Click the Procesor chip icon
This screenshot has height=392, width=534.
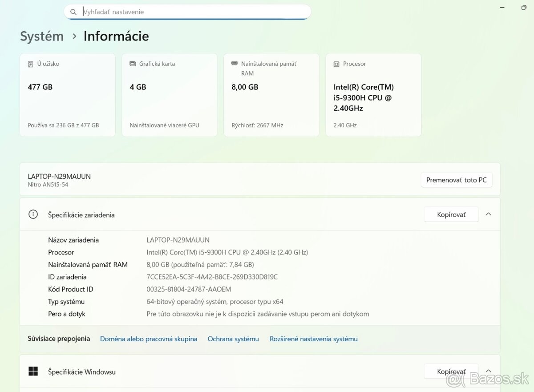pos(336,64)
